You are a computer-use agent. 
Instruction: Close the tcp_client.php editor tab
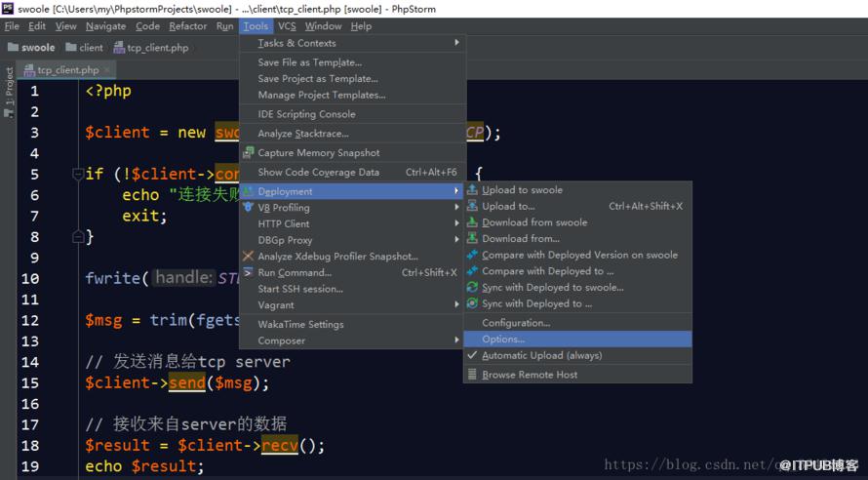tap(107, 70)
